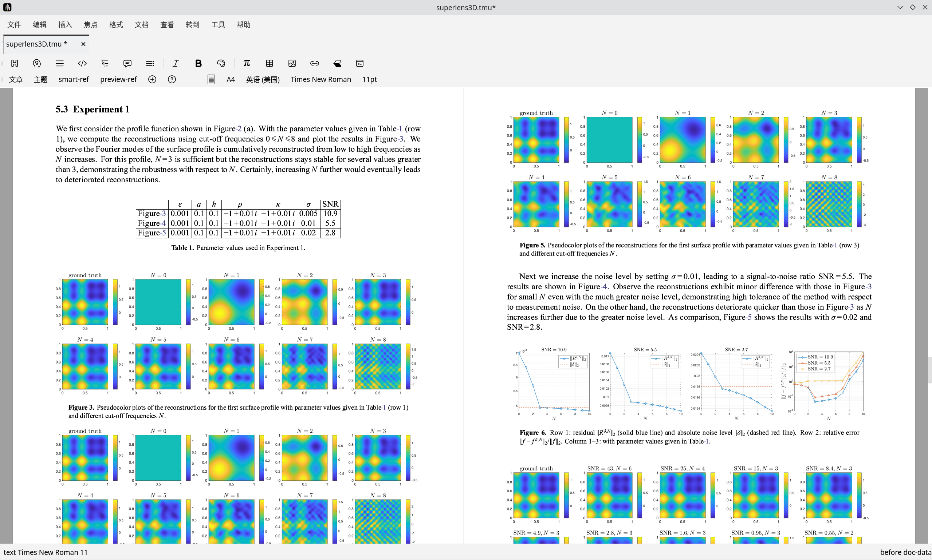Open the terminal session icon
The image size is (932, 560).
pyautogui.click(x=360, y=63)
